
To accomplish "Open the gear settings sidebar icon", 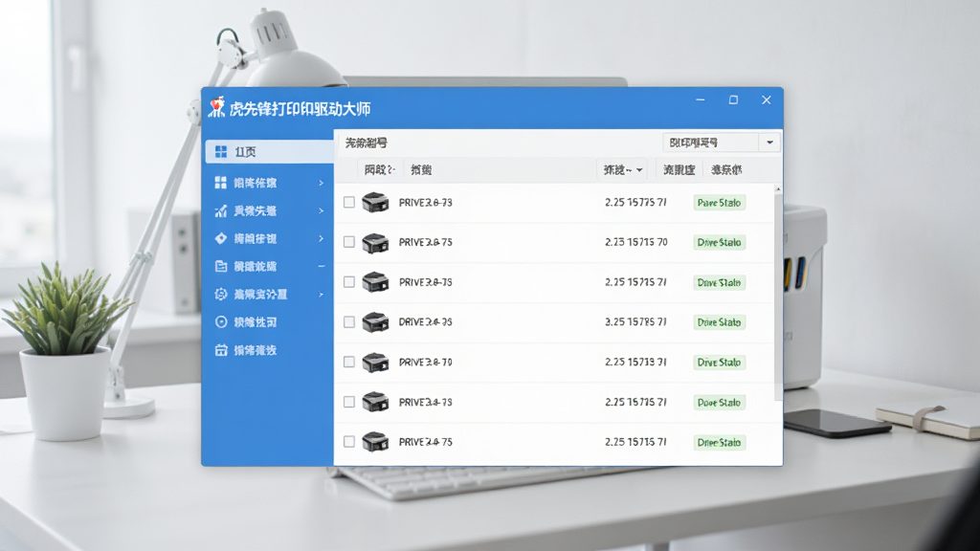I will [221, 295].
